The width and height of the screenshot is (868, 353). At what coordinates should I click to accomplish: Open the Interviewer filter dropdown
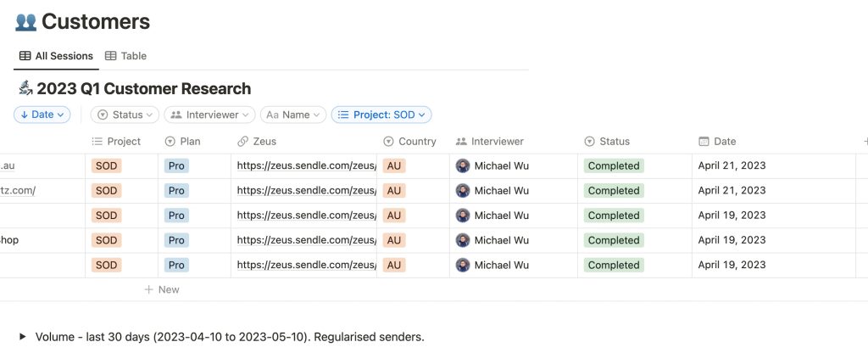pos(210,115)
